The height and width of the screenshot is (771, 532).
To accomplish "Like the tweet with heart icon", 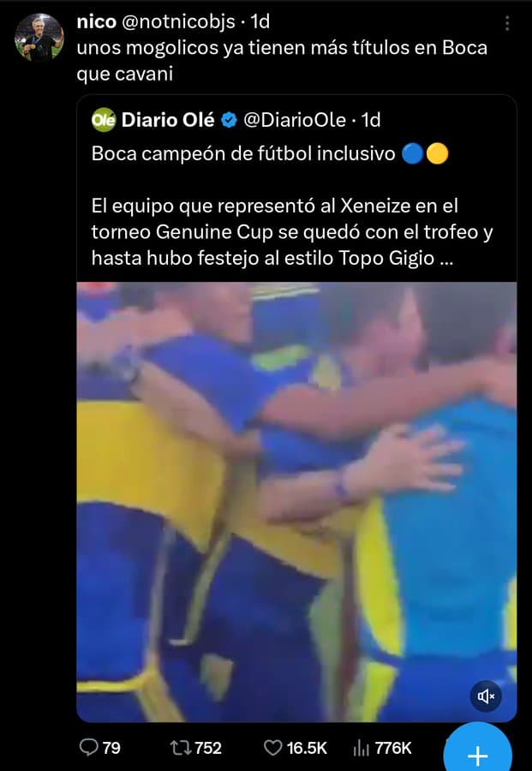I will pos(273,748).
